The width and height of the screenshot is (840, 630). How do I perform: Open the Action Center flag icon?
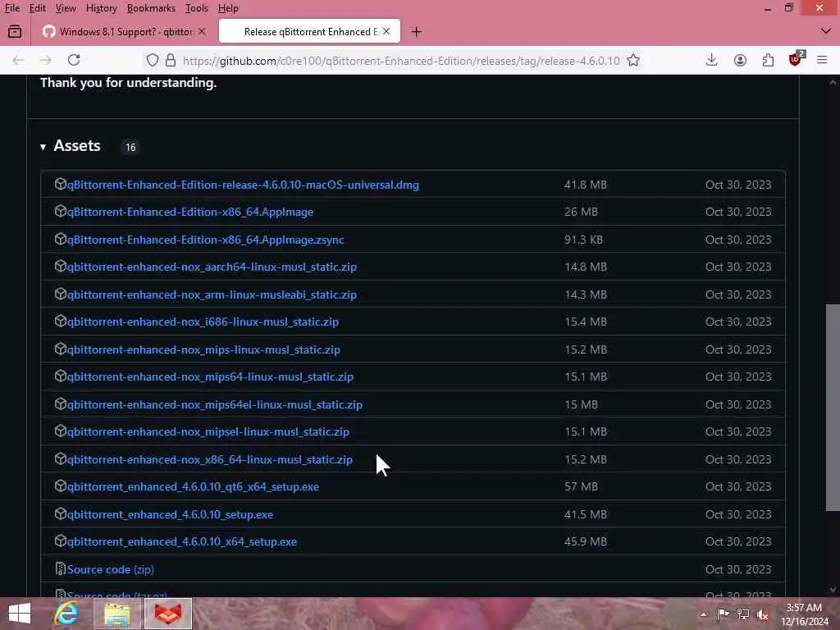[723, 614]
